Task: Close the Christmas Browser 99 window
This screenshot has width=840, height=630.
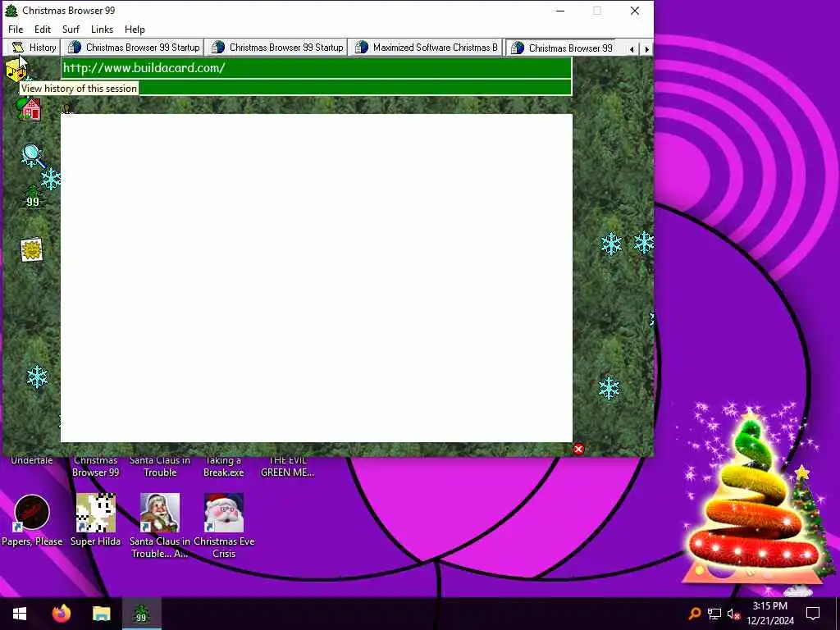Action: coord(635,11)
